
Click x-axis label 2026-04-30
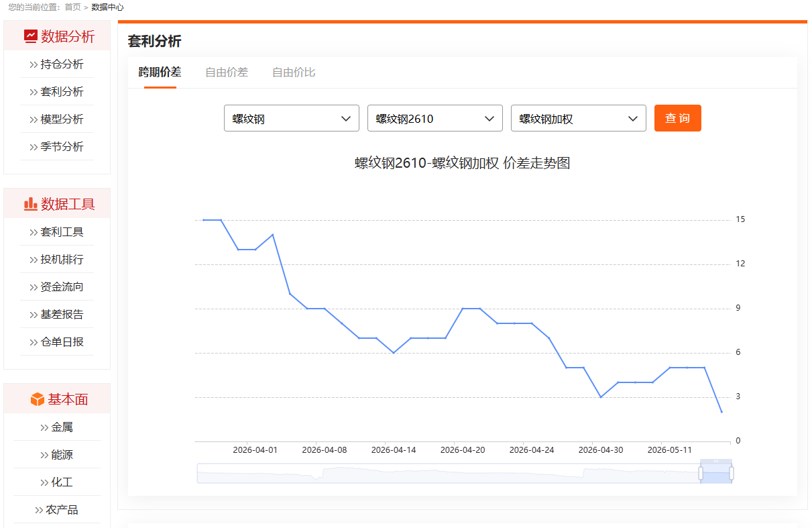point(601,450)
